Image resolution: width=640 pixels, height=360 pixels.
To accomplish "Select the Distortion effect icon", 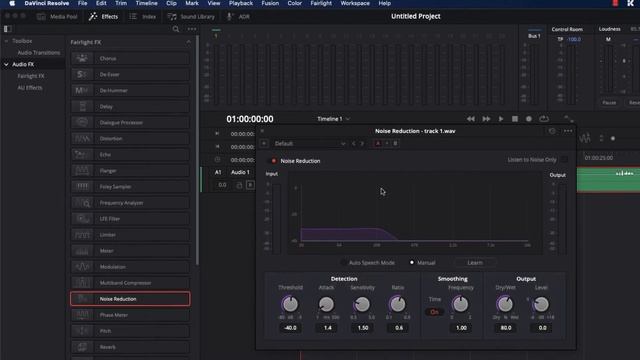I will 82,138.
